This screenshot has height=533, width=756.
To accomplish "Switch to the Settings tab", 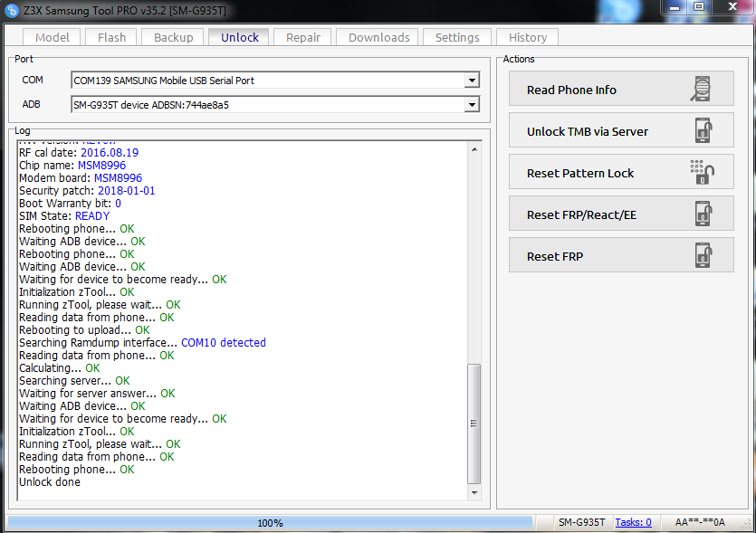I will (457, 37).
